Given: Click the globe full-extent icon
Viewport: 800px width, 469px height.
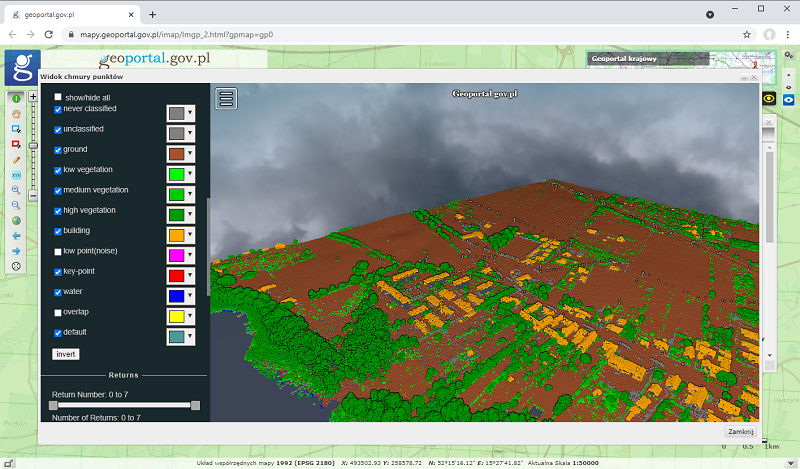Looking at the screenshot, I should (16, 220).
